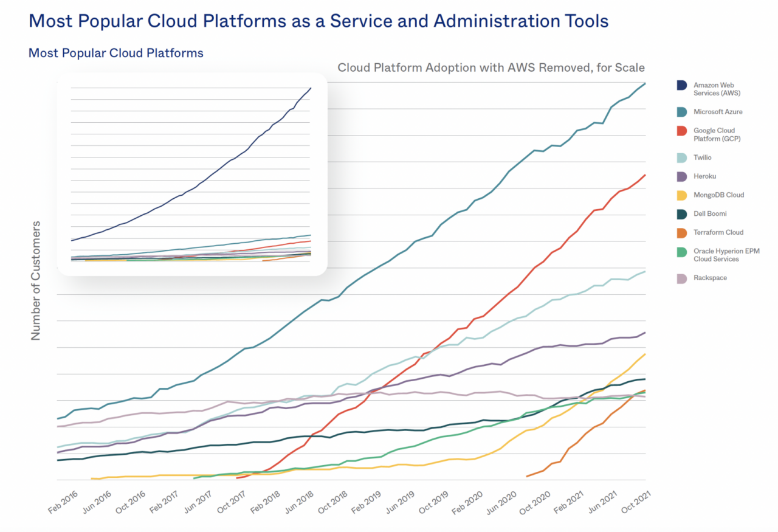
Task: Click the 'Number of Customers' y-axis label
Action: click(x=36, y=280)
